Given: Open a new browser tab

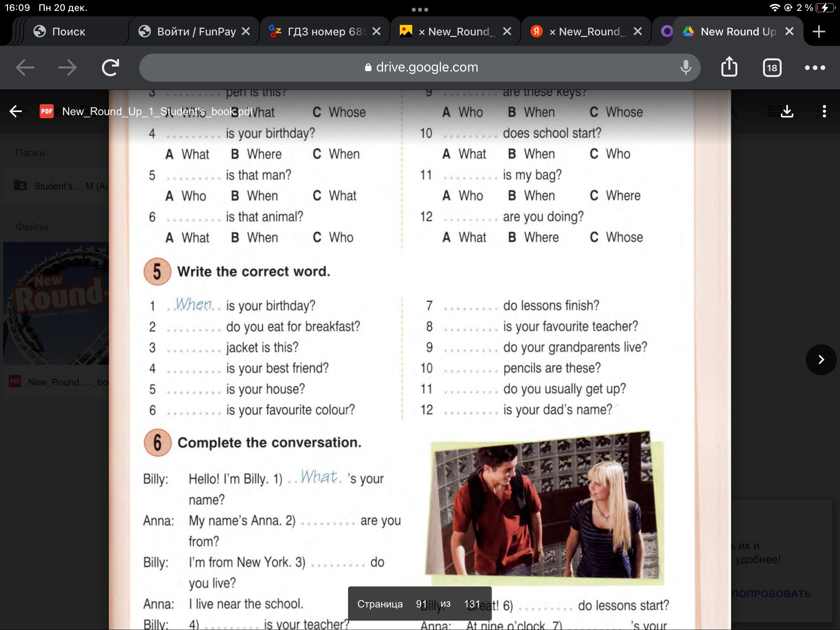Looking at the screenshot, I should 819,31.
